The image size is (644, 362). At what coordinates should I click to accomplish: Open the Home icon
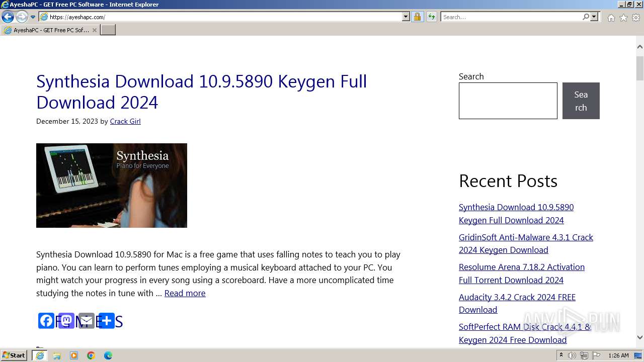tap(611, 18)
